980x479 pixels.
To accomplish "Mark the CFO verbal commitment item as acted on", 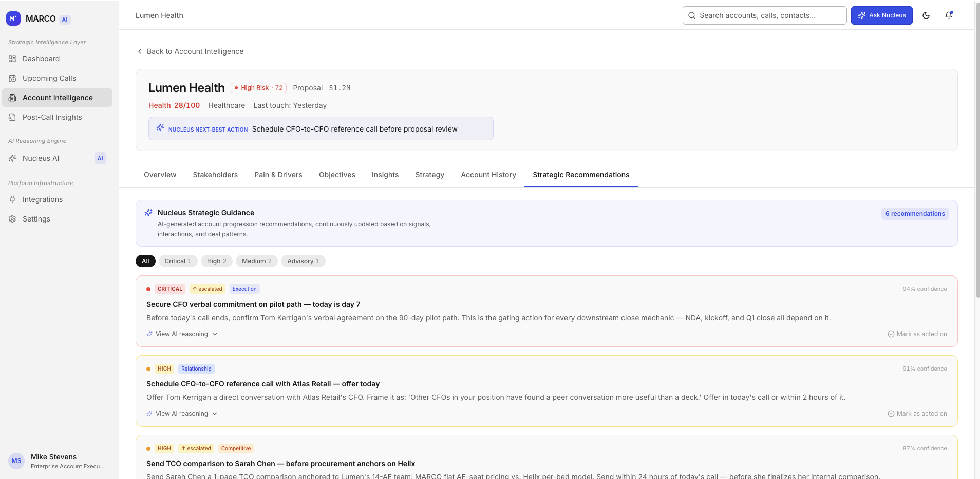I will pyautogui.click(x=917, y=334).
